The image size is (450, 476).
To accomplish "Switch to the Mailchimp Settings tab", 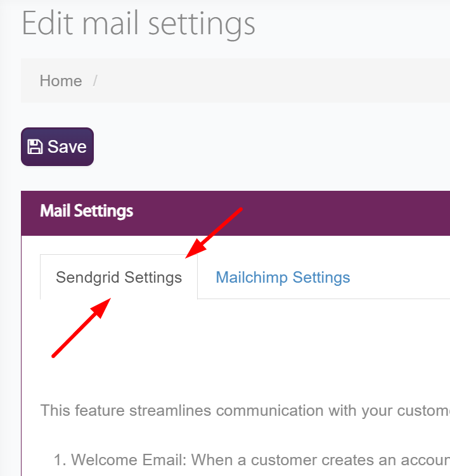I will (283, 277).
